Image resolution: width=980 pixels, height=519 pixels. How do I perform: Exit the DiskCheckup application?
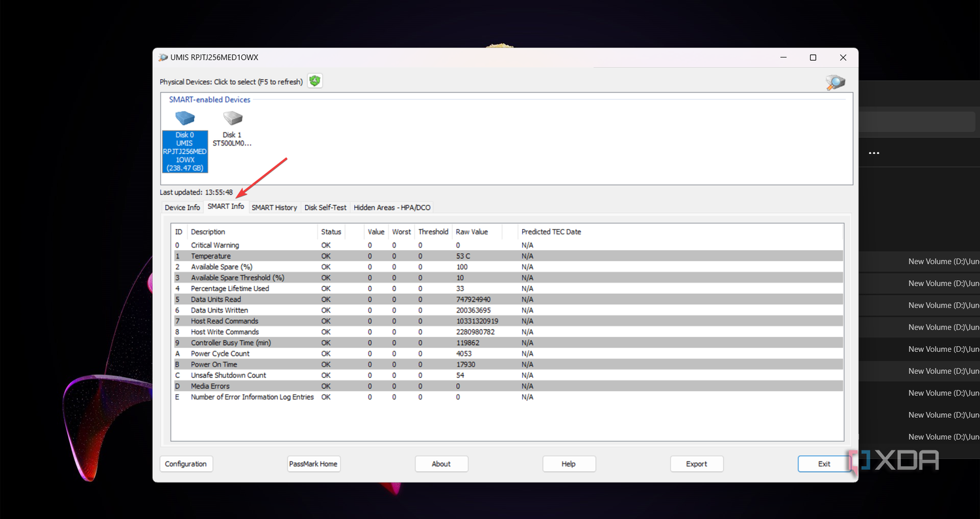[825, 464]
